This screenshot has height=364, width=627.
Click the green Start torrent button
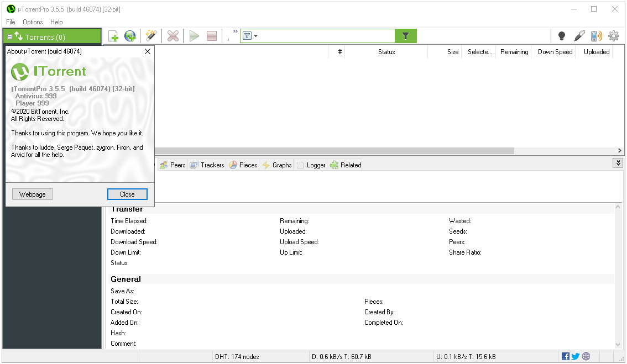(x=194, y=36)
